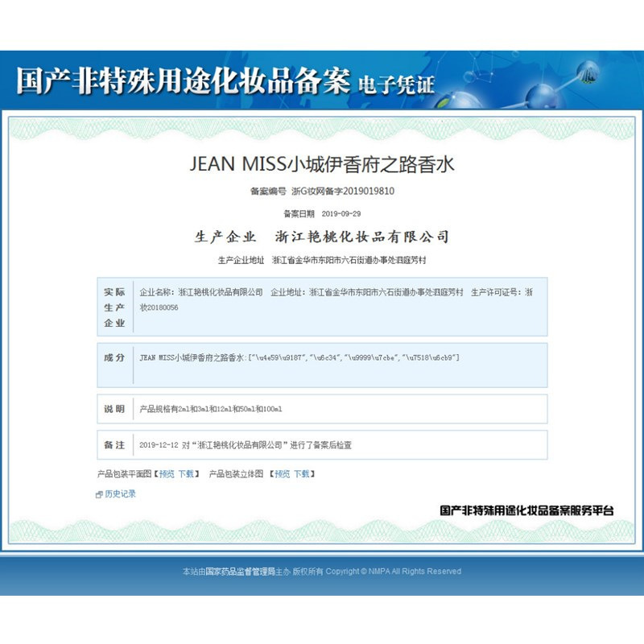Screen dimensions: 644x644
Task: Click 下载 link for 产品包装平面图
Action: (186, 474)
